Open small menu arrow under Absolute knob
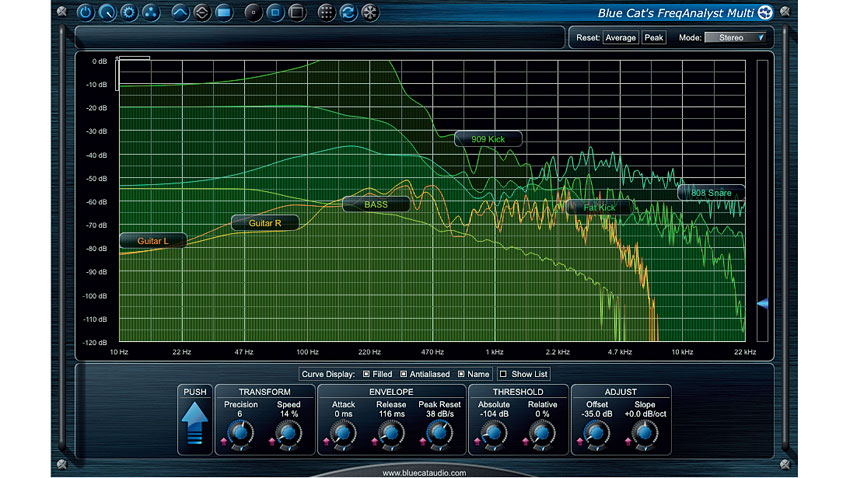The height and width of the screenshot is (478, 850). point(494,449)
